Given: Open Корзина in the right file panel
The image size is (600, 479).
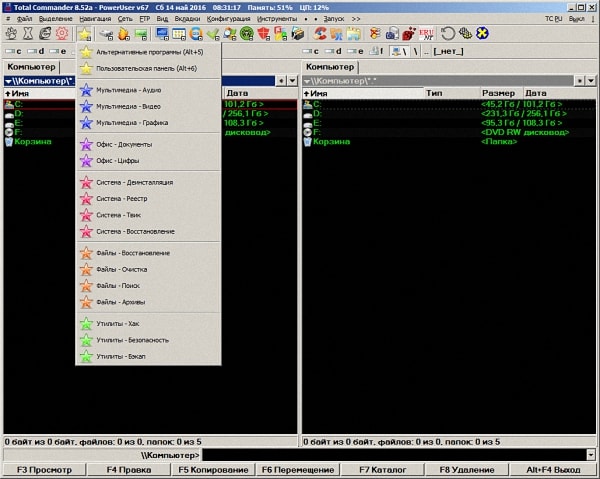Looking at the screenshot, I should 330,141.
